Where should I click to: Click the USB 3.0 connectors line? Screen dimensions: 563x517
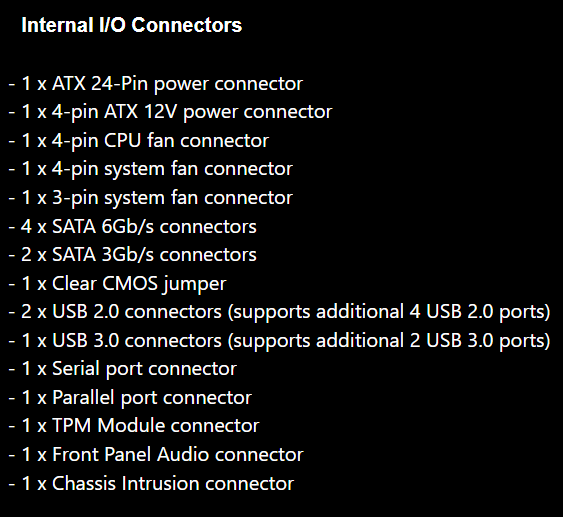(x=279, y=341)
